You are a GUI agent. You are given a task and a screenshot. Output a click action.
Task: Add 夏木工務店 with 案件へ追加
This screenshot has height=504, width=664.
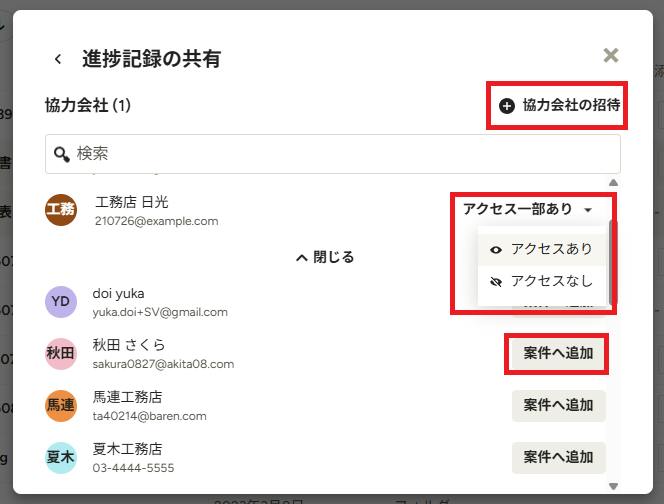[558, 457]
